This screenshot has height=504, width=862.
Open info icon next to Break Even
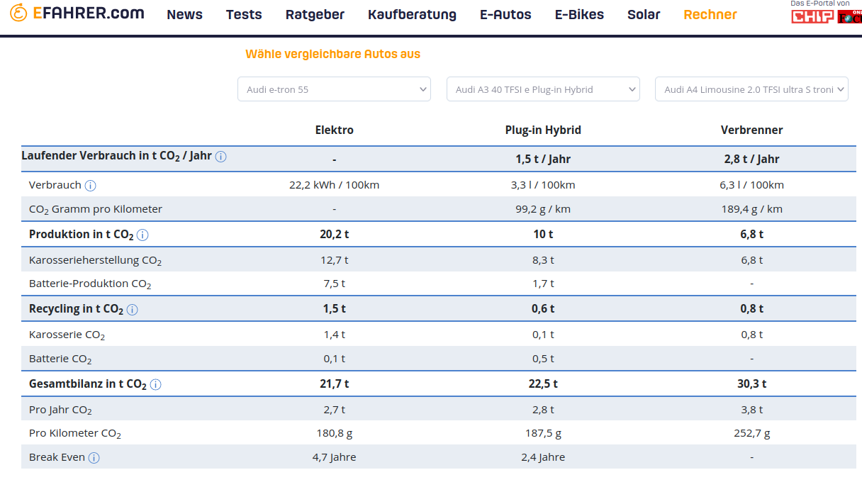(94, 458)
